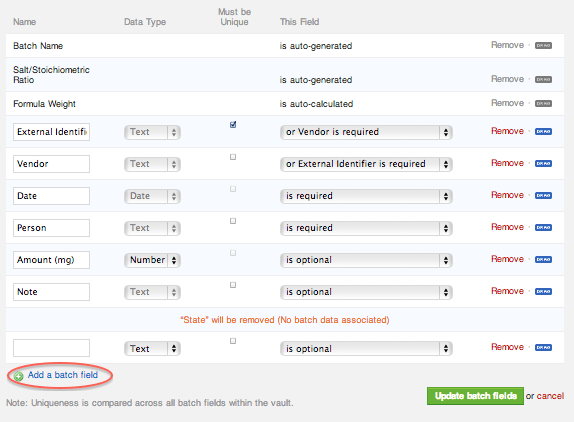Open 'is required' dropdown in Person row
The height and width of the screenshot is (422, 574).
[x=366, y=228]
